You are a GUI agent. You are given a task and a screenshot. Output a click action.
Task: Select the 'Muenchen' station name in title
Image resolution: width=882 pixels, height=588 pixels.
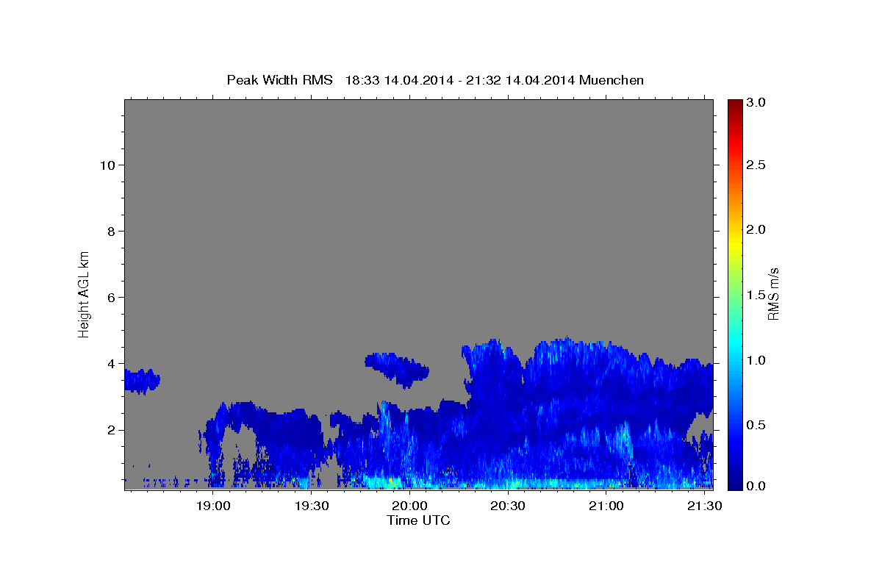coord(612,79)
